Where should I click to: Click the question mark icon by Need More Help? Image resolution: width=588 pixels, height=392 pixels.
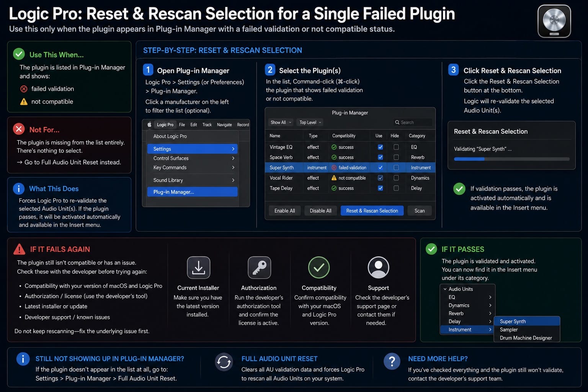[392, 361]
